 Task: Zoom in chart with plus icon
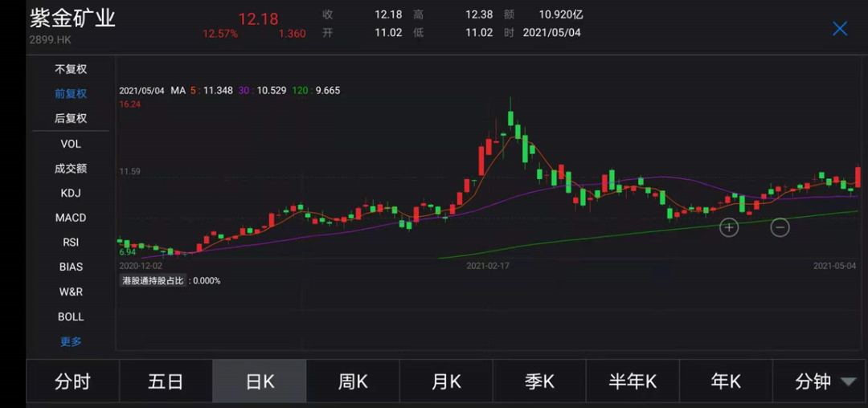click(x=729, y=227)
